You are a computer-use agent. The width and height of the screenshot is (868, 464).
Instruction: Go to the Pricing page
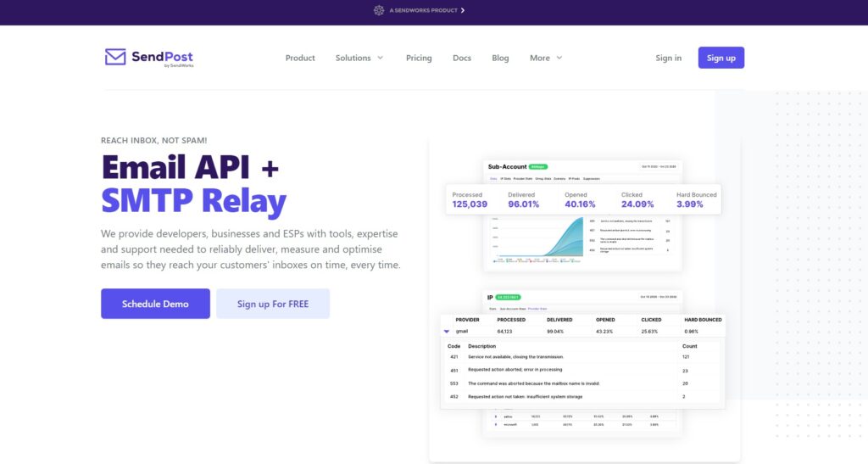click(x=419, y=58)
